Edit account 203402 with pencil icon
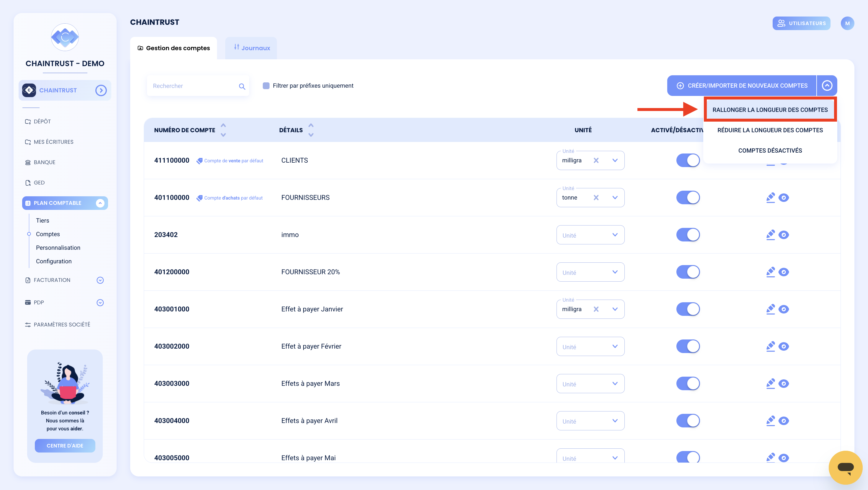 (x=770, y=235)
